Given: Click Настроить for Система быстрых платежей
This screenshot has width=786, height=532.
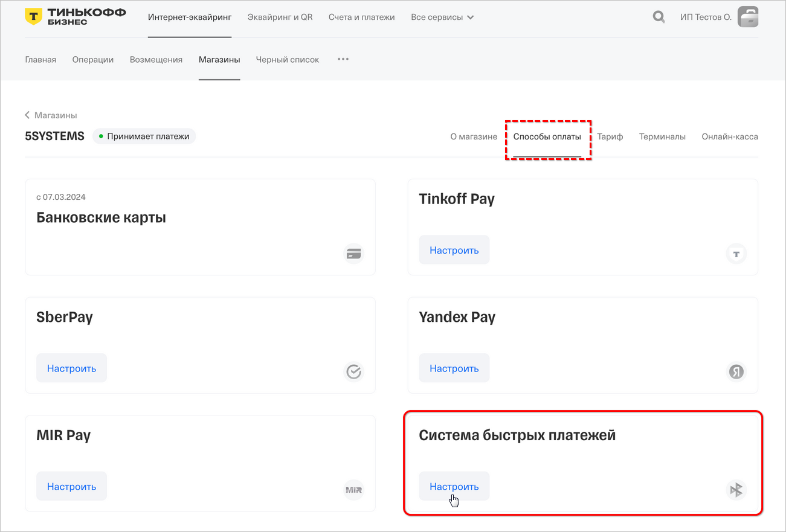Looking at the screenshot, I should coord(454,486).
